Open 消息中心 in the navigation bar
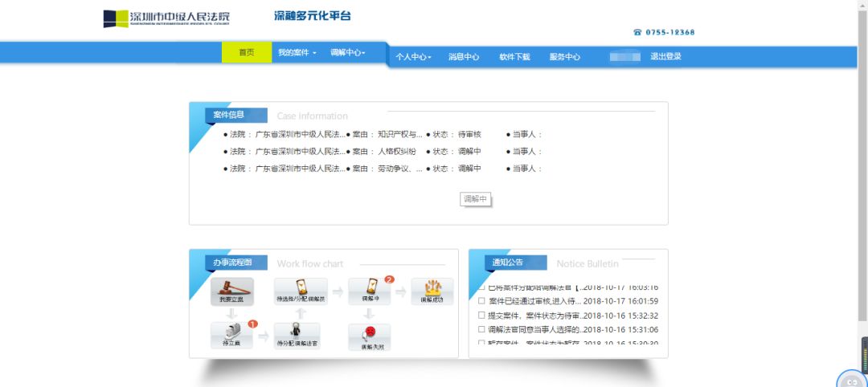This screenshot has width=868, height=387. pos(464,57)
